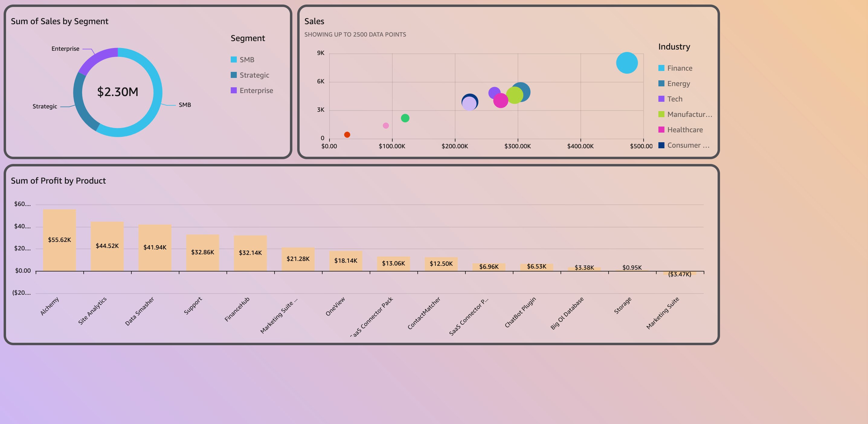This screenshot has height=424, width=868.
Task: Click the Sum of Profit by Product title
Action: pos(58,181)
